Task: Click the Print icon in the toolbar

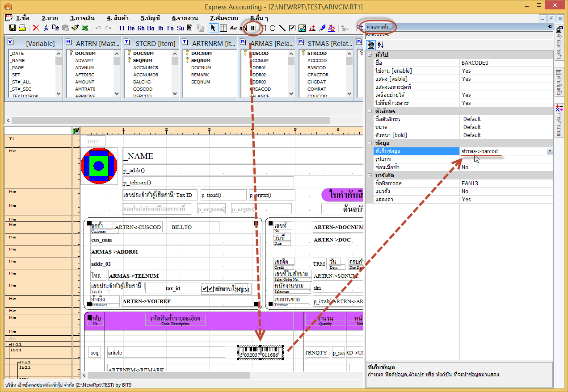Action: (22, 28)
